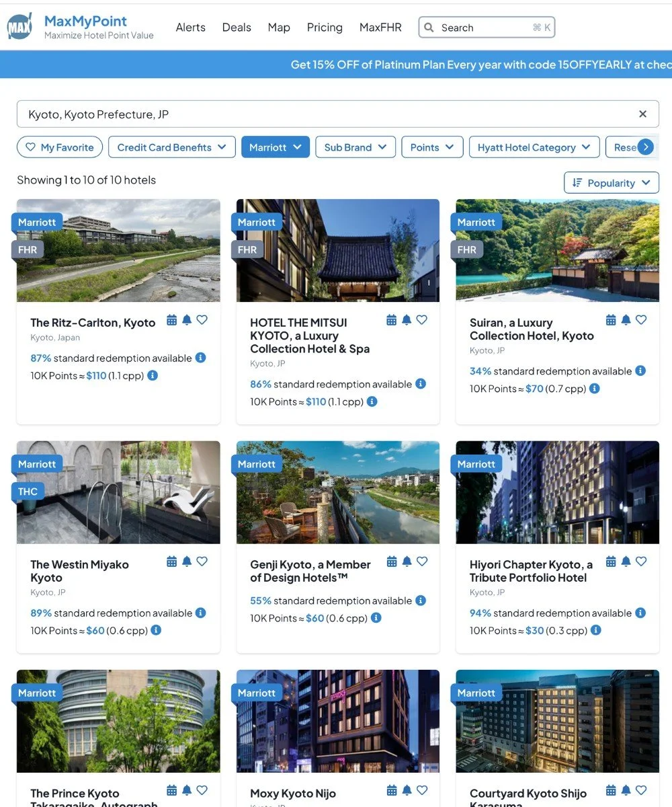Favorite The Ritz-Carlton, Kyoto with heart
Screen dimensions: 672x807
coord(202,320)
